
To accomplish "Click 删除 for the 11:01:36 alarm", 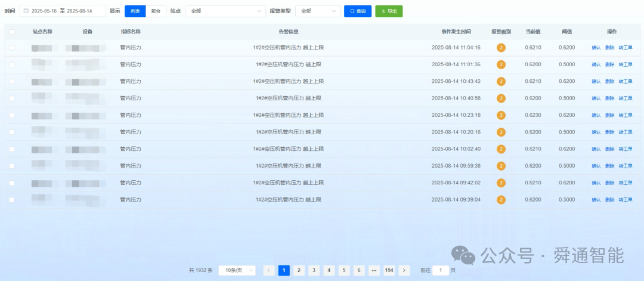I will pos(610,64).
